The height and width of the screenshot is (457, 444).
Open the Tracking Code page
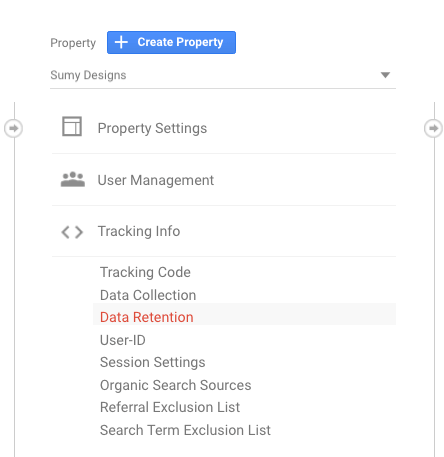pyautogui.click(x=145, y=272)
